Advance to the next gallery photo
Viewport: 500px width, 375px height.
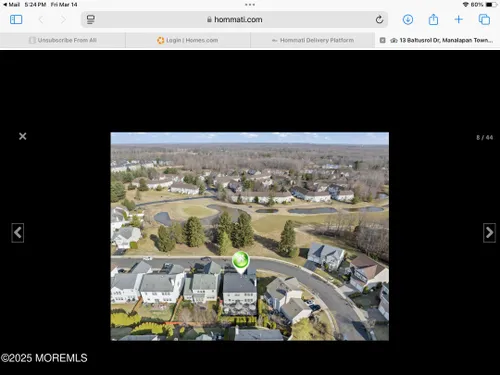(489, 233)
